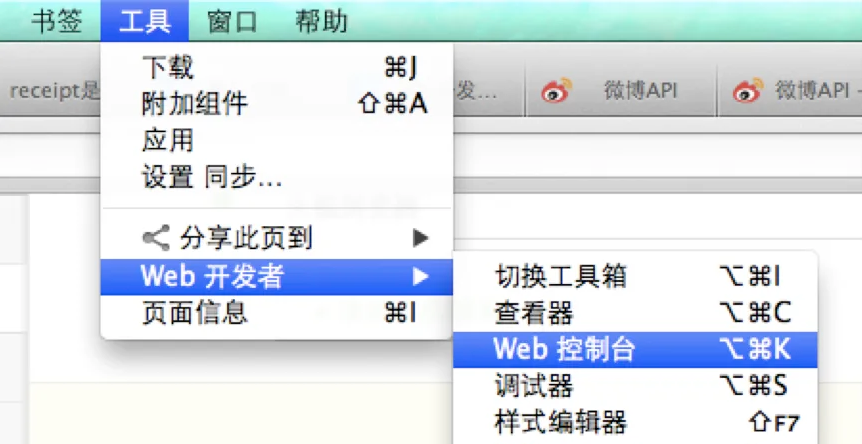Open the 查看器 inspector entry
862x444 pixels.
(x=636, y=313)
